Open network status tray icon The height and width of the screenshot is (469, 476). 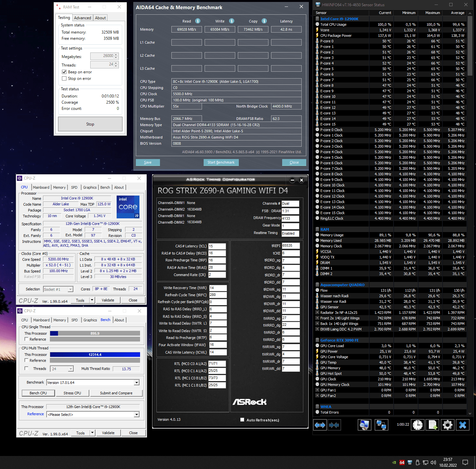[x=426, y=462]
